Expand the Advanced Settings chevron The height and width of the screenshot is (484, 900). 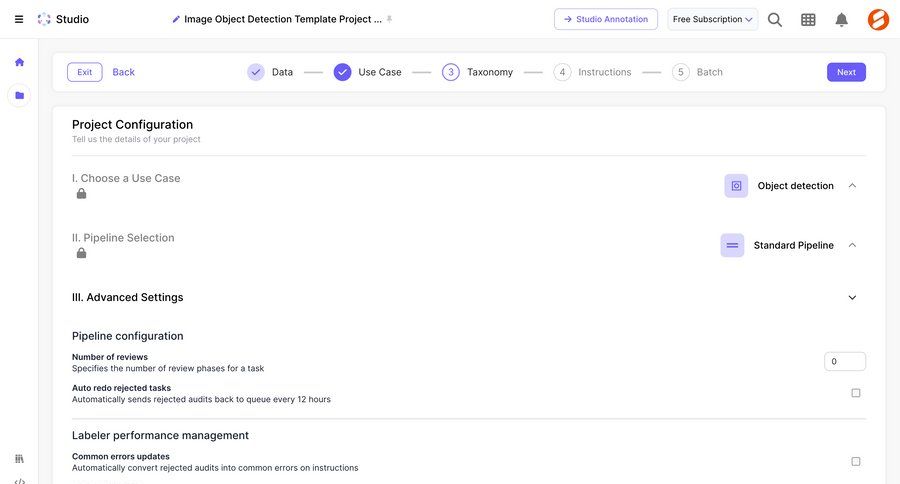tap(852, 298)
